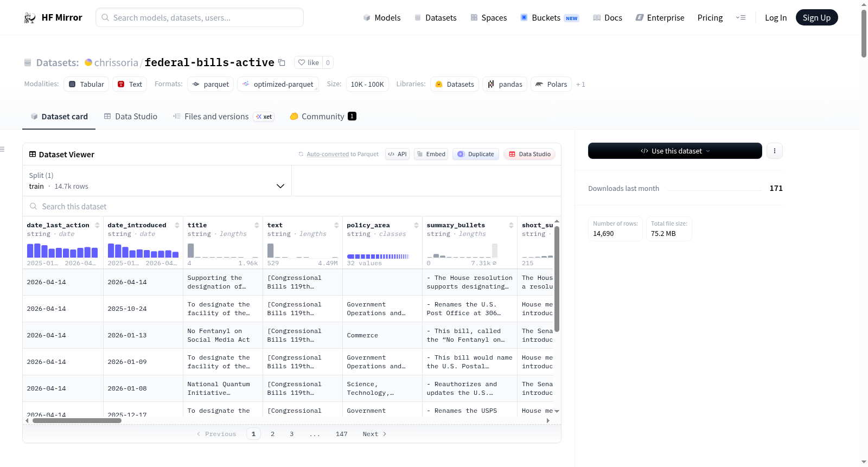
Task: Click the date_last_action histogram bars
Action: click(x=62, y=250)
